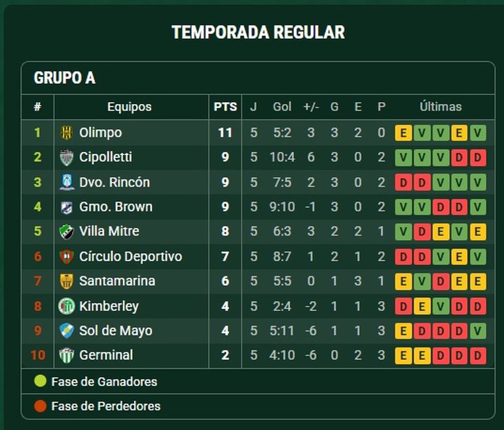The image size is (504, 430).
Task: Click Olimpo's most recent V result badge
Action: (x=478, y=133)
